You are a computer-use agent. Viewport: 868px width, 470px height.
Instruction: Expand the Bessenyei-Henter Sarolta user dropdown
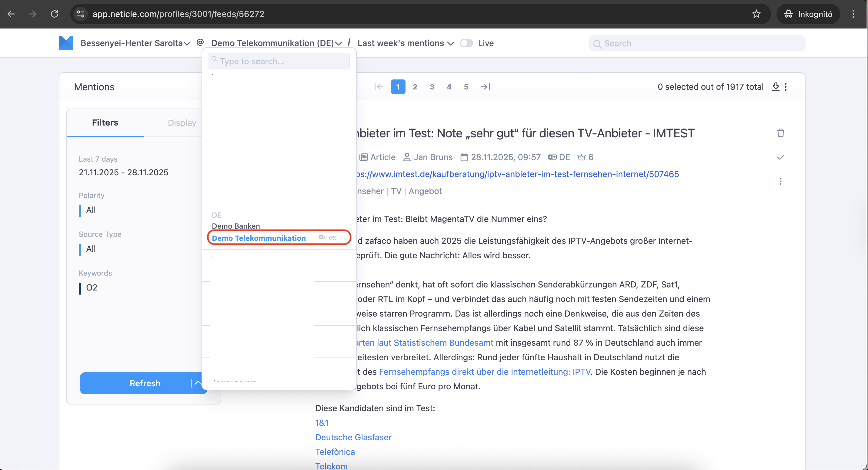[135, 43]
